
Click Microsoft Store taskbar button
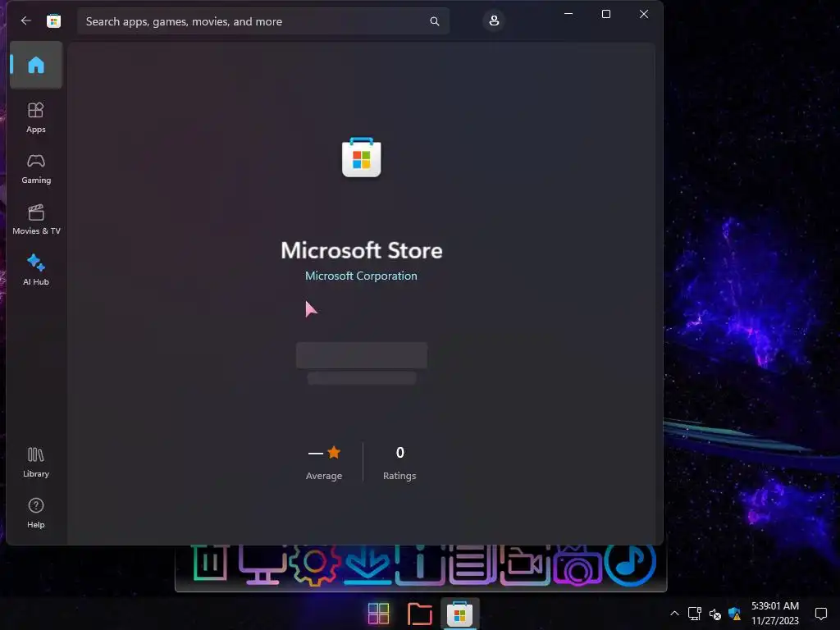click(459, 614)
